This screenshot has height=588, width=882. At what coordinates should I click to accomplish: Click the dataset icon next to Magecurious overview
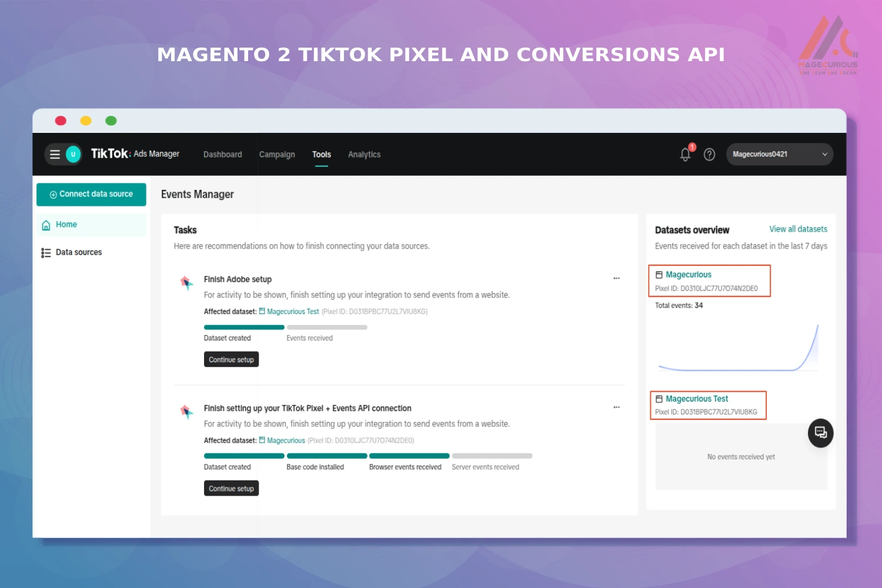click(659, 274)
